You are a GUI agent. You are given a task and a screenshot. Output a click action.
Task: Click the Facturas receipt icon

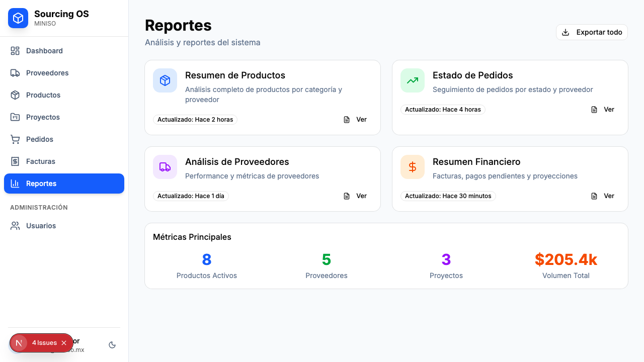click(15, 161)
